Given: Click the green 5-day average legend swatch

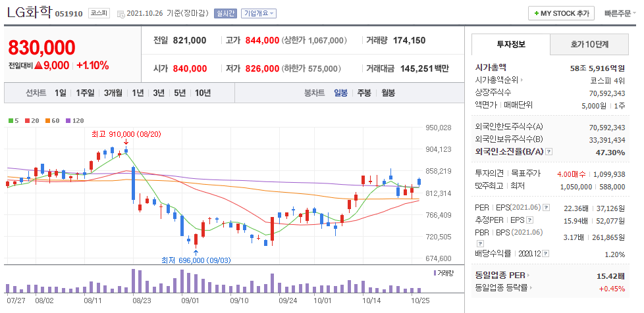Looking at the screenshot, I should tap(11, 120).
